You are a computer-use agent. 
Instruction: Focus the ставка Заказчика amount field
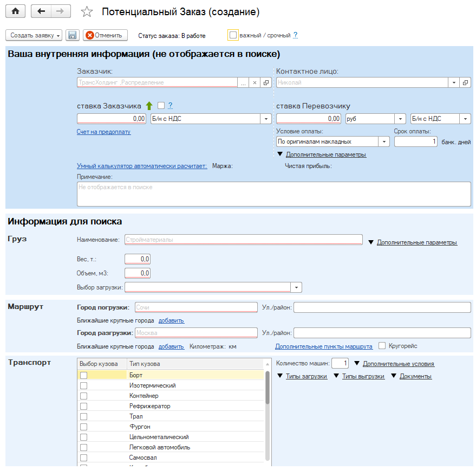click(x=112, y=119)
